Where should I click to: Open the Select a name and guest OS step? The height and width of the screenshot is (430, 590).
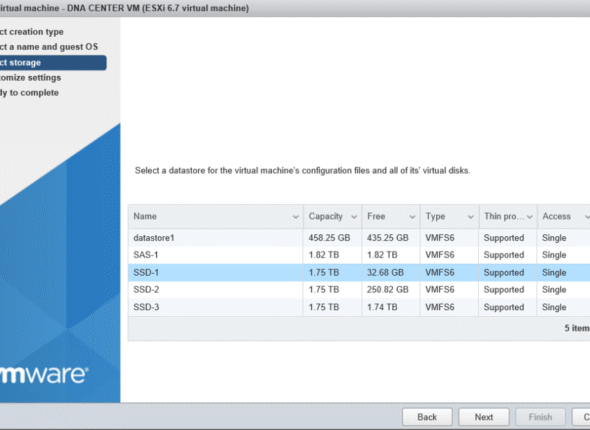(49, 47)
